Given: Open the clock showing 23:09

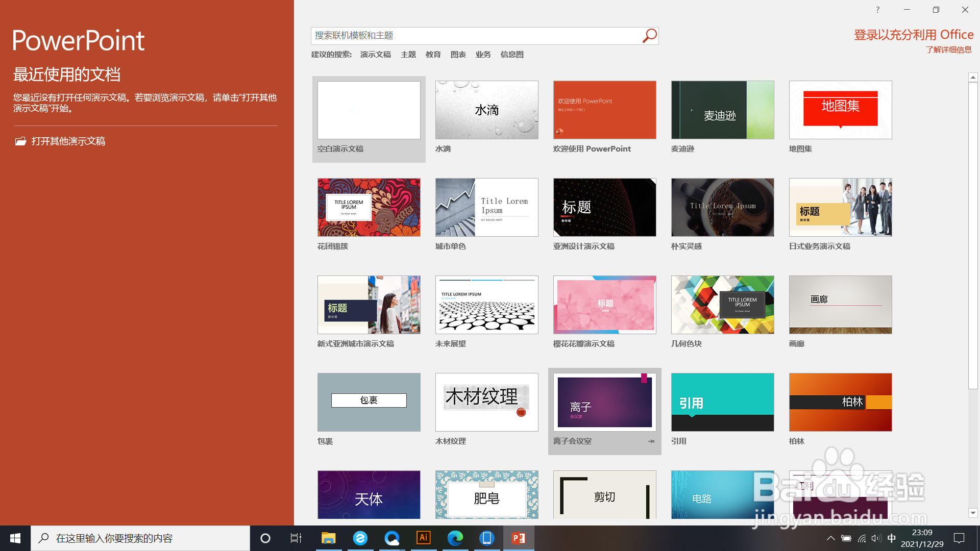Looking at the screenshot, I should coord(922,538).
